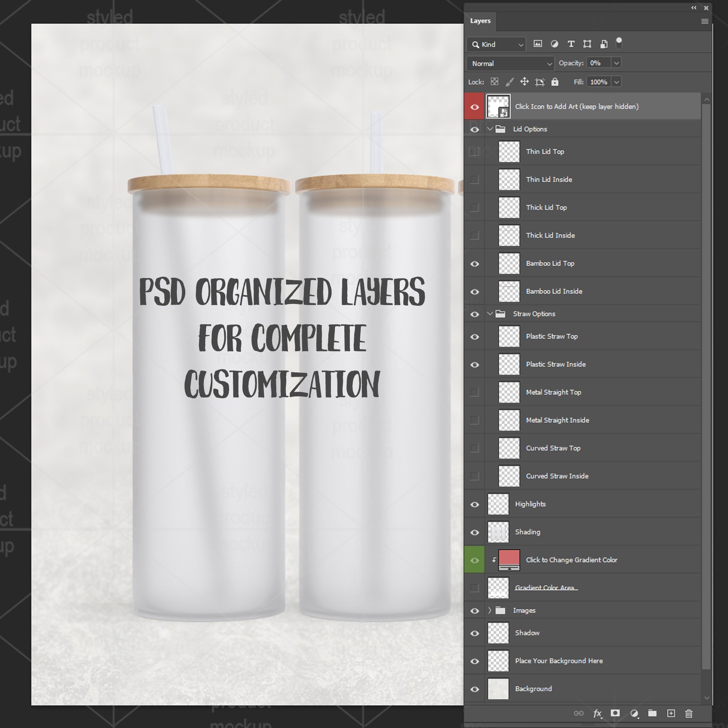Viewport: 728px width, 728px height.
Task: Create a new layer
Action: (671, 713)
